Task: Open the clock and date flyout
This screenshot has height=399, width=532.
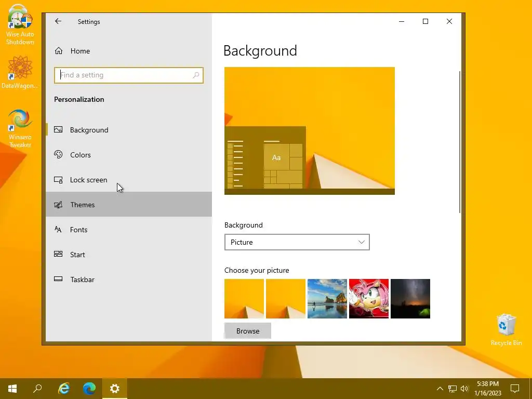Action: [488, 389]
